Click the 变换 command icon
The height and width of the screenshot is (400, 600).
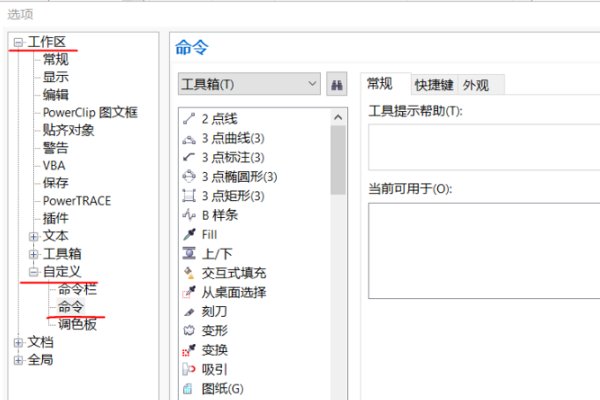(189, 350)
